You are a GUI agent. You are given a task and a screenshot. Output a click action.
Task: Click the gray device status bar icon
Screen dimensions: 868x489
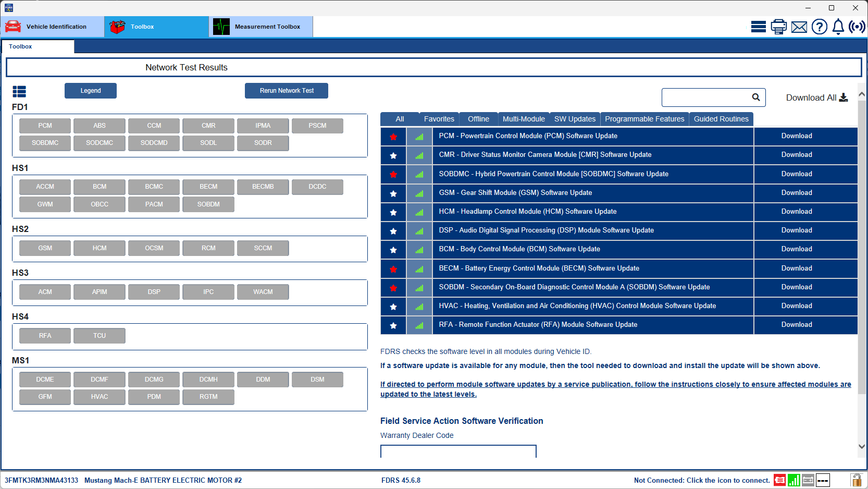(x=808, y=480)
